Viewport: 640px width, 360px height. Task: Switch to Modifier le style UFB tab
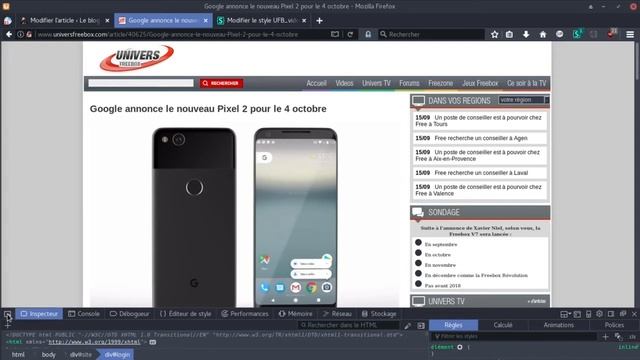point(261,20)
